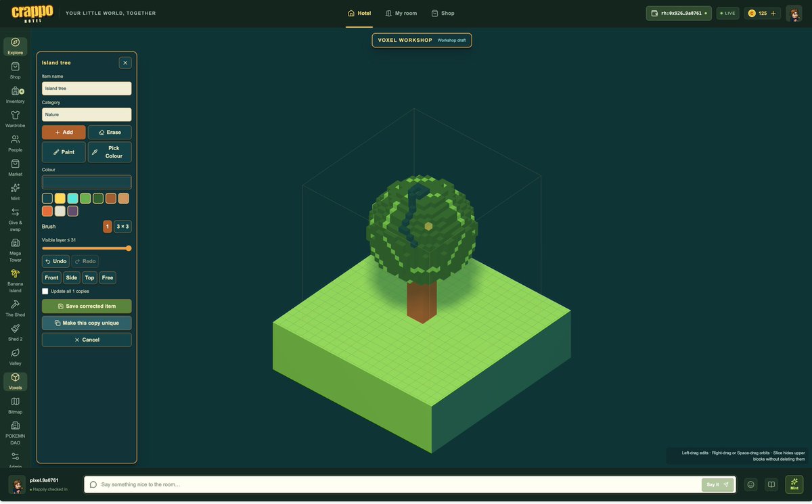Open Inventory in the sidebar
Viewport: 812px width, 504px height.
(15, 95)
